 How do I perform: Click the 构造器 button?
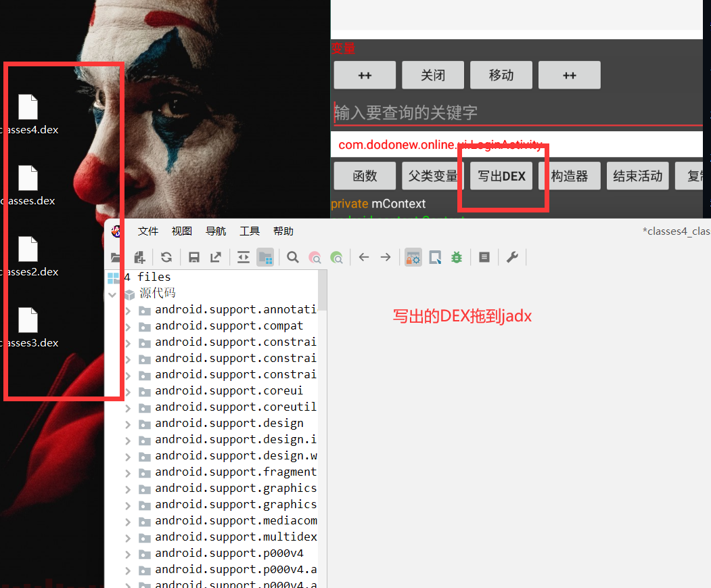(570, 175)
